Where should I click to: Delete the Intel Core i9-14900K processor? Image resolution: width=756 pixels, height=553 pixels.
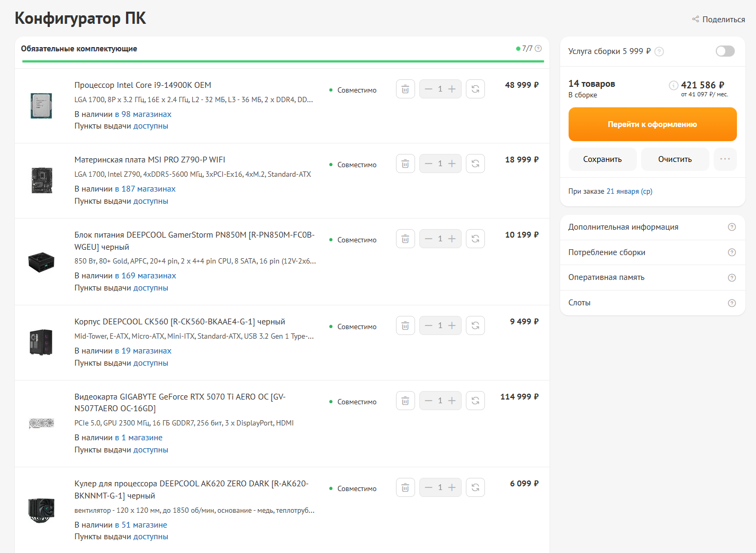coord(405,89)
